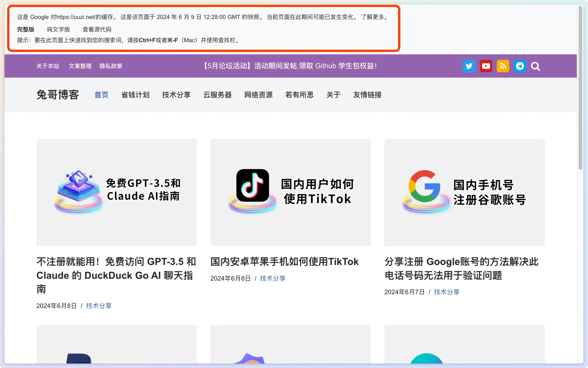Screen dimensions: 588x368
Task: Select the 友情链接 navigation item
Action: tap(367, 95)
